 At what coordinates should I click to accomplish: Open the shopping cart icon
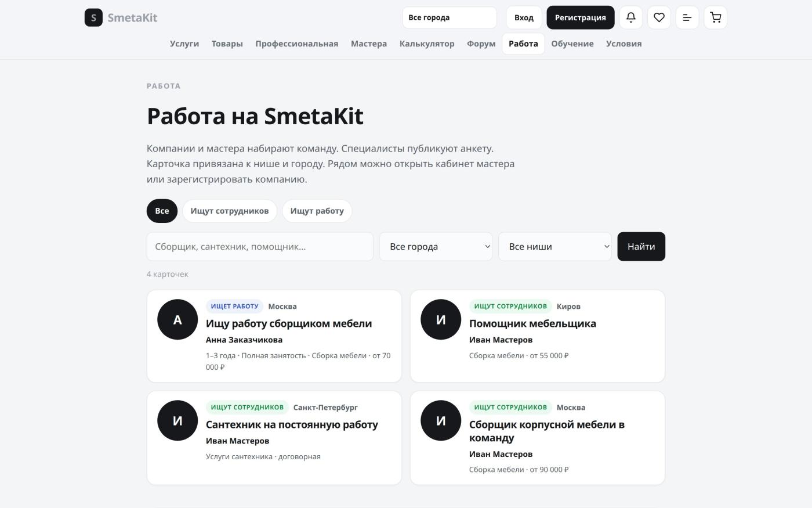tap(716, 17)
